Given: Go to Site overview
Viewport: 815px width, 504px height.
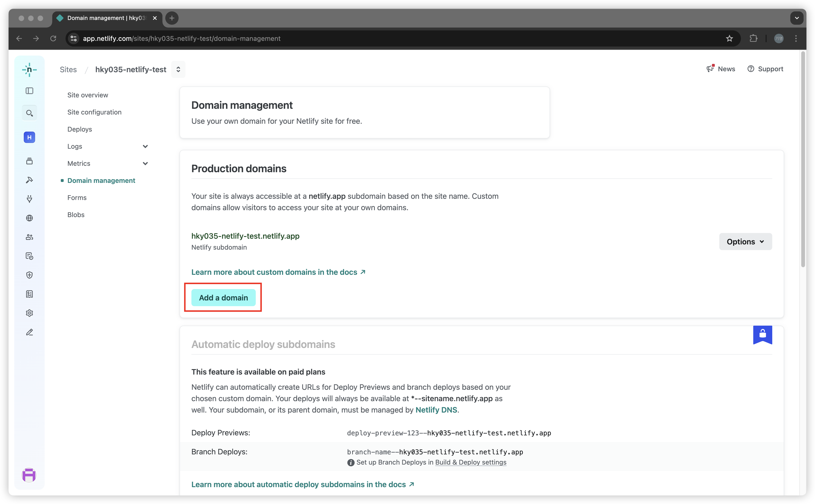Looking at the screenshot, I should pyautogui.click(x=88, y=95).
